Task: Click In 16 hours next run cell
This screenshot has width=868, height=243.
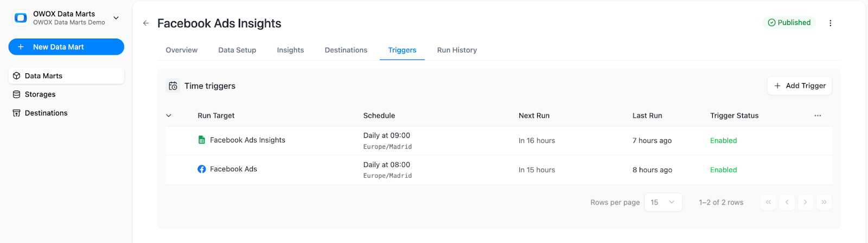Action: (x=537, y=140)
